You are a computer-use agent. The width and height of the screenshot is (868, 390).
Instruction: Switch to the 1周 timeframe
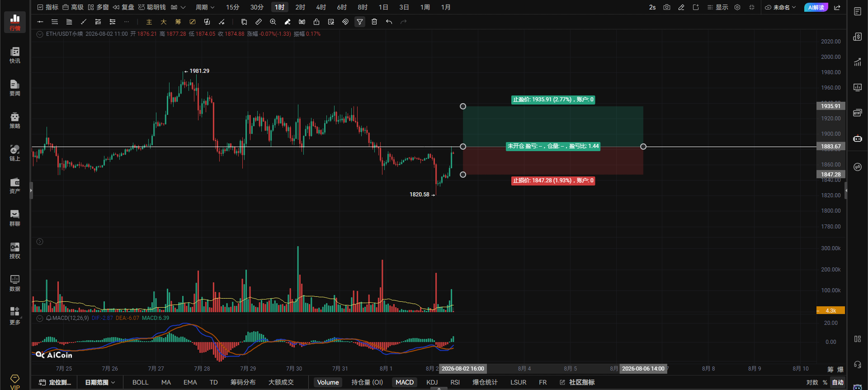pos(425,7)
